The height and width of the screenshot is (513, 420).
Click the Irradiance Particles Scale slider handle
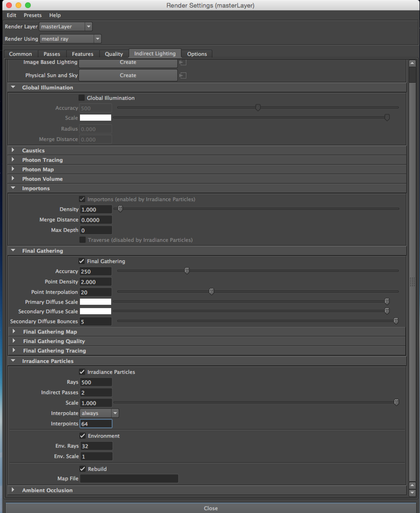[396, 402]
